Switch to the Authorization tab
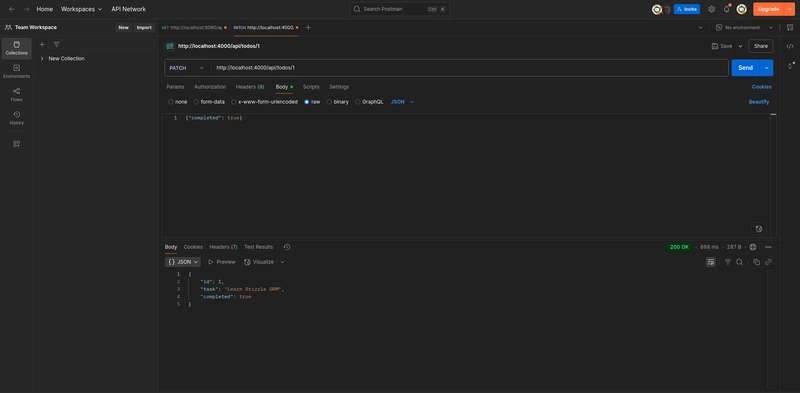 210,87
